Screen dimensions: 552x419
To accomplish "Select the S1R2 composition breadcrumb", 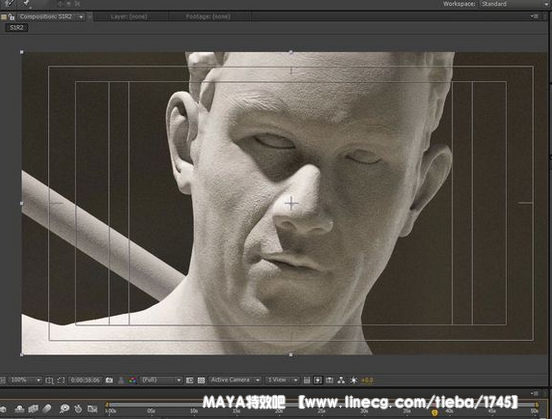I will [17, 27].
